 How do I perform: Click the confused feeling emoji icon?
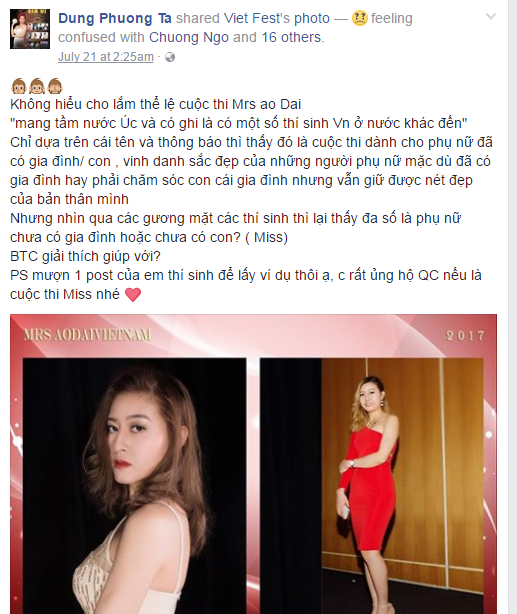(x=360, y=18)
